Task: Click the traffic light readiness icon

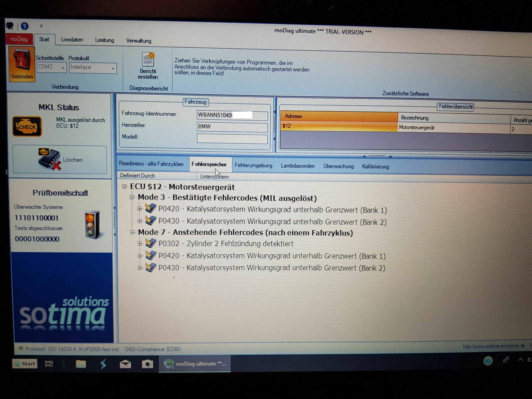Action: click(92, 225)
